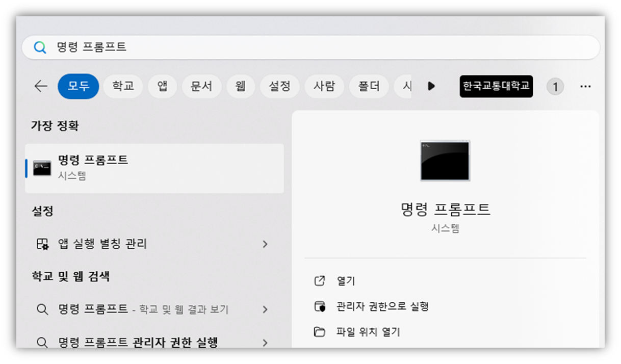621x364 pixels.
Task: Click the Open file location folder icon
Action: pyautogui.click(x=320, y=331)
